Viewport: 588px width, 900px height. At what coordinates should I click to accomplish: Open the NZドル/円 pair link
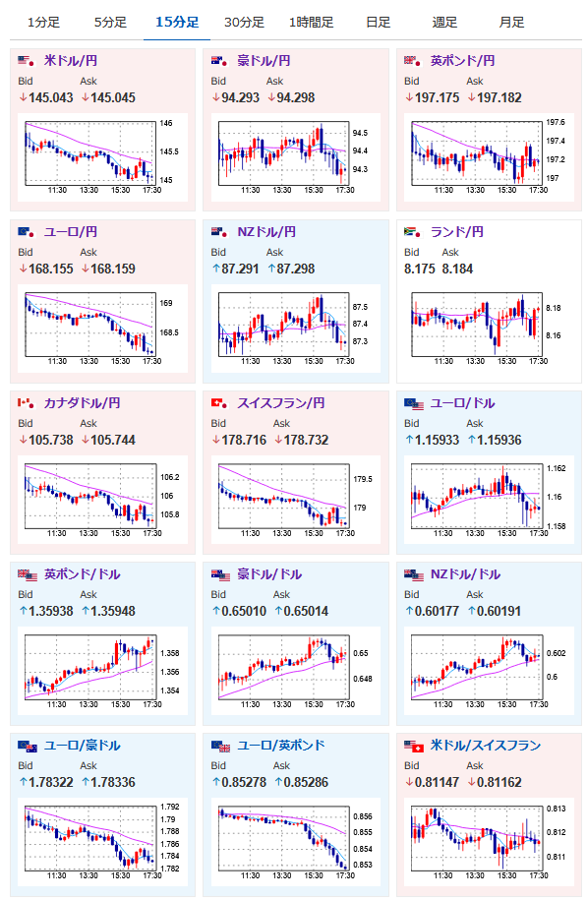266,232
